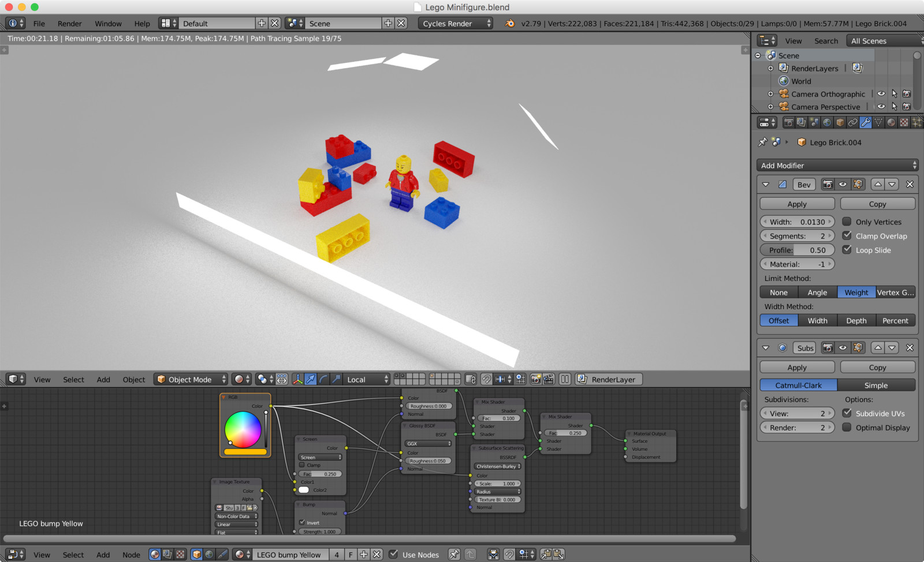Uncheck Subdivide UVs option
The image size is (924, 562).
tap(847, 413)
